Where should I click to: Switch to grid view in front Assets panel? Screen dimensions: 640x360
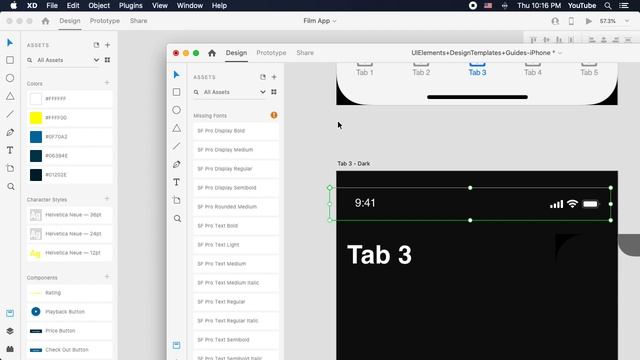coord(274,92)
